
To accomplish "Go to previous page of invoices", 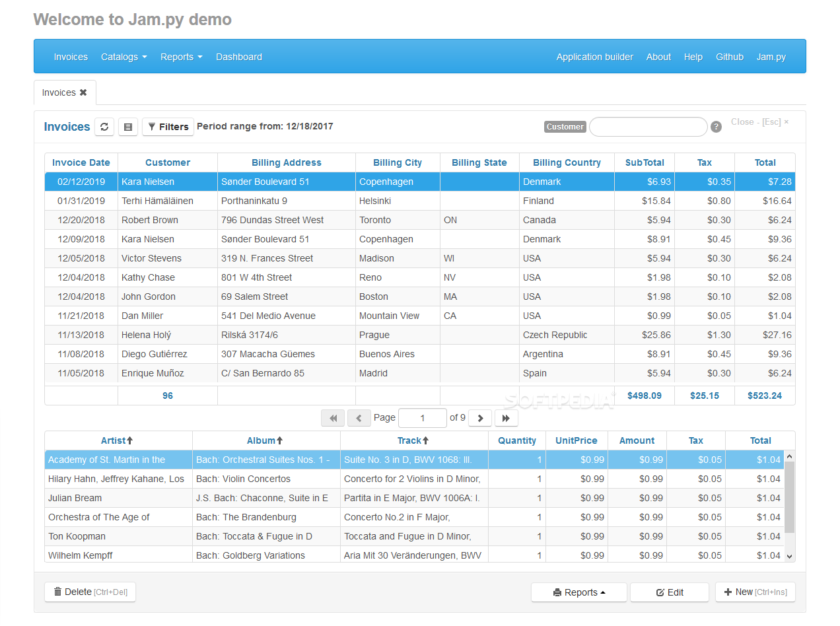I will (359, 418).
